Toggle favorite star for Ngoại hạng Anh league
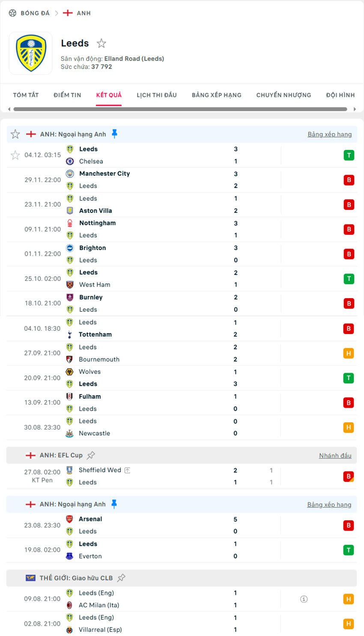 coord(15,134)
